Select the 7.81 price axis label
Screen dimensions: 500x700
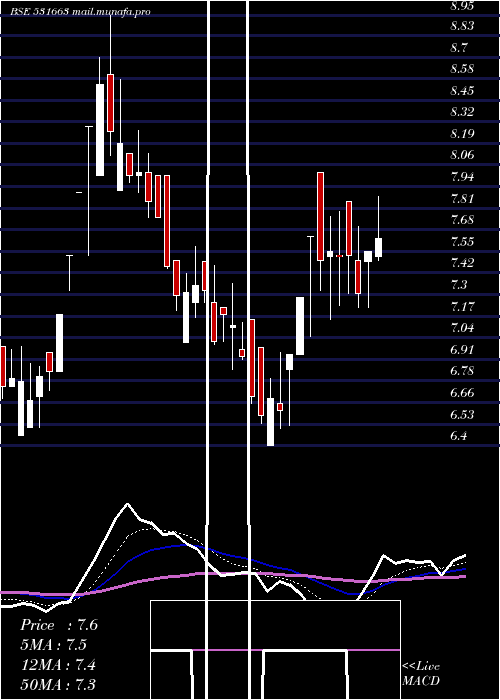[x=462, y=198]
